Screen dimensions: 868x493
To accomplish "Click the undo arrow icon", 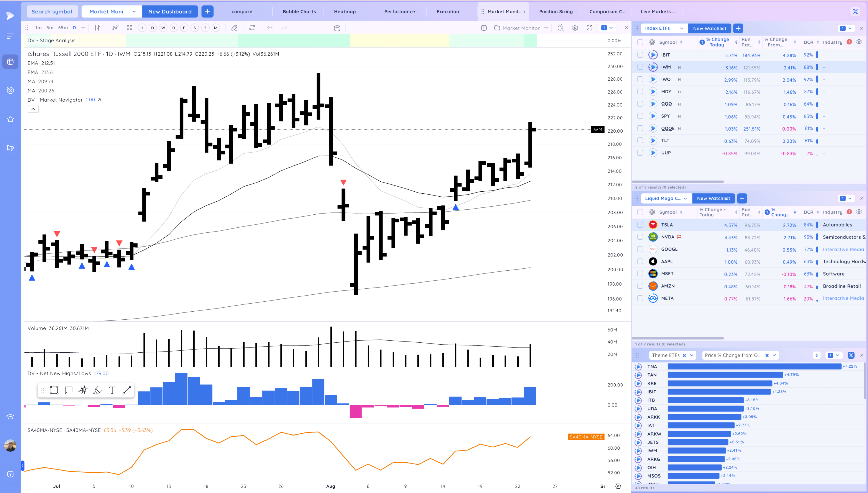I will click(270, 28).
